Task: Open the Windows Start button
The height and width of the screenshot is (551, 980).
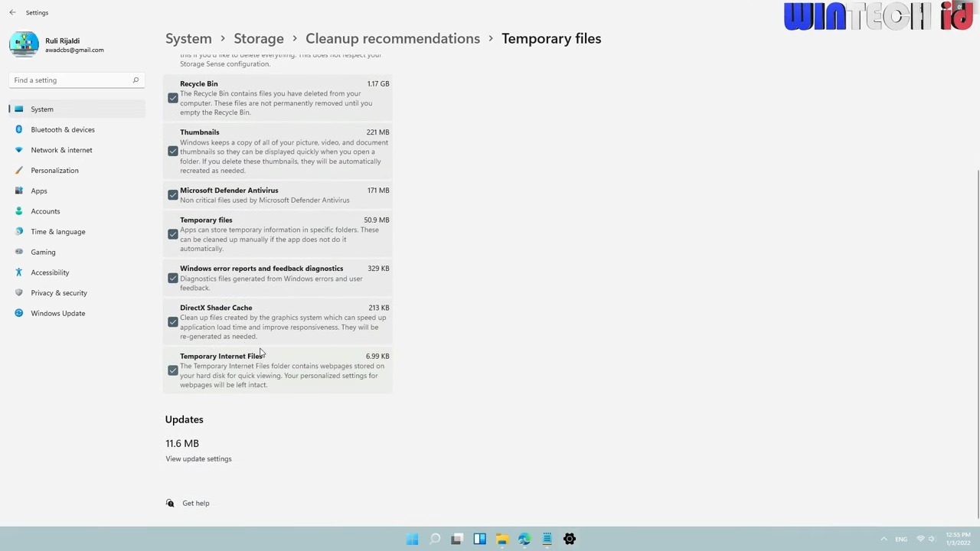Action: pos(412,539)
